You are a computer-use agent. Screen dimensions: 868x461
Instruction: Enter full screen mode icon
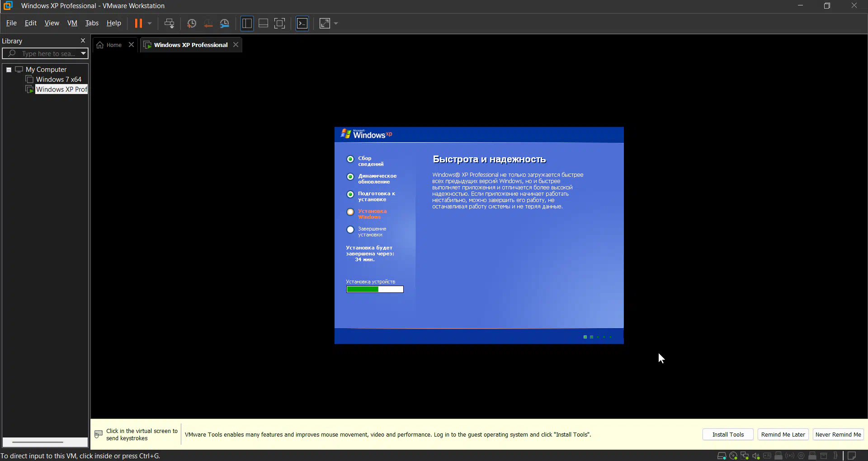pos(280,23)
